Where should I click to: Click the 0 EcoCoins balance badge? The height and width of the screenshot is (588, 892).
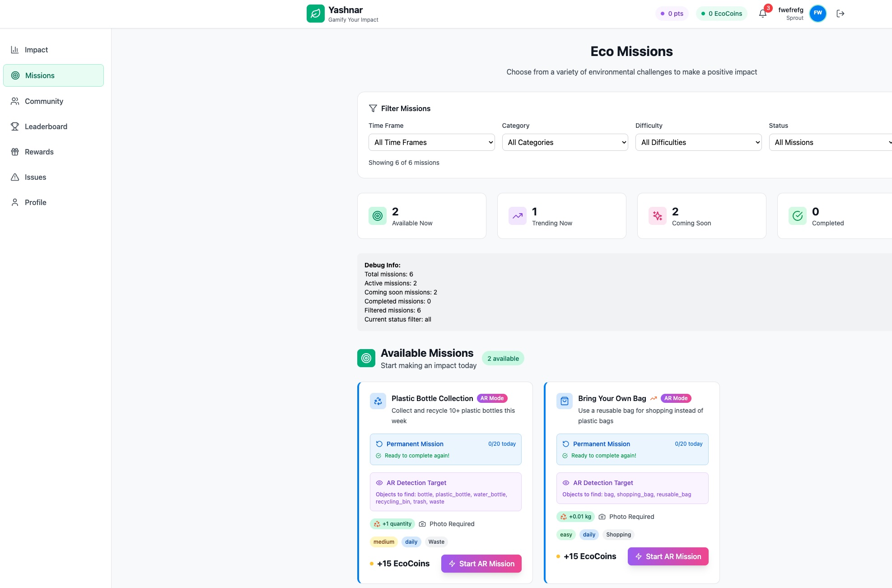pos(721,14)
